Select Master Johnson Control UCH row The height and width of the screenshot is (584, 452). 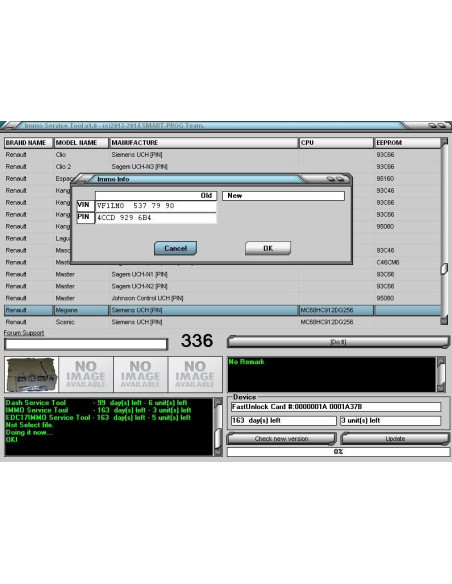click(222, 298)
